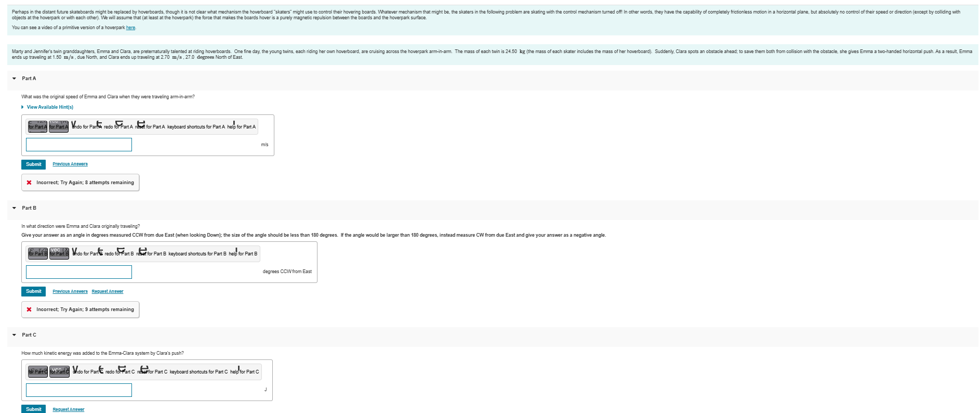Redo for Part B

119,253
